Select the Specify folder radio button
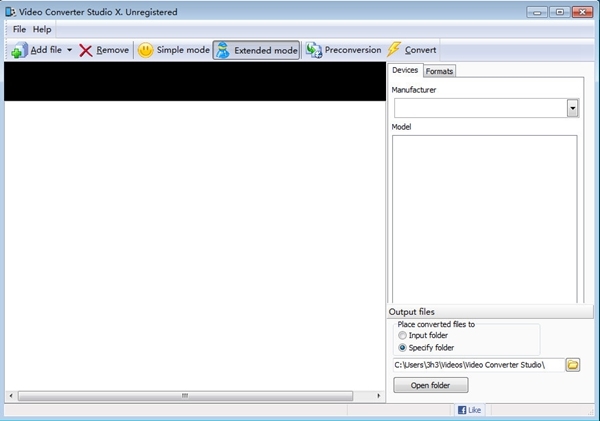Viewport: 600px width, 421px height. point(402,348)
